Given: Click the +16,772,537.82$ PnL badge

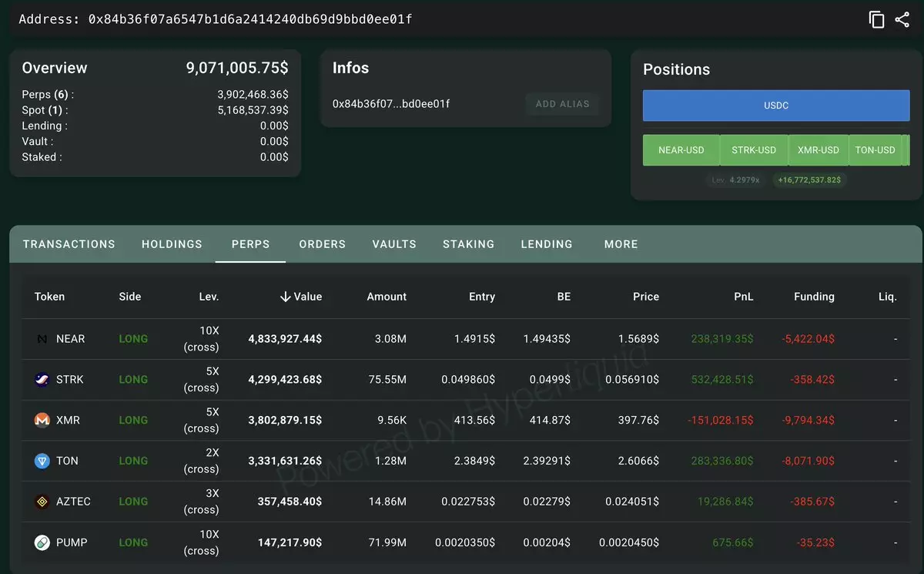Looking at the screenshot, I should click(x=810, y=180).
